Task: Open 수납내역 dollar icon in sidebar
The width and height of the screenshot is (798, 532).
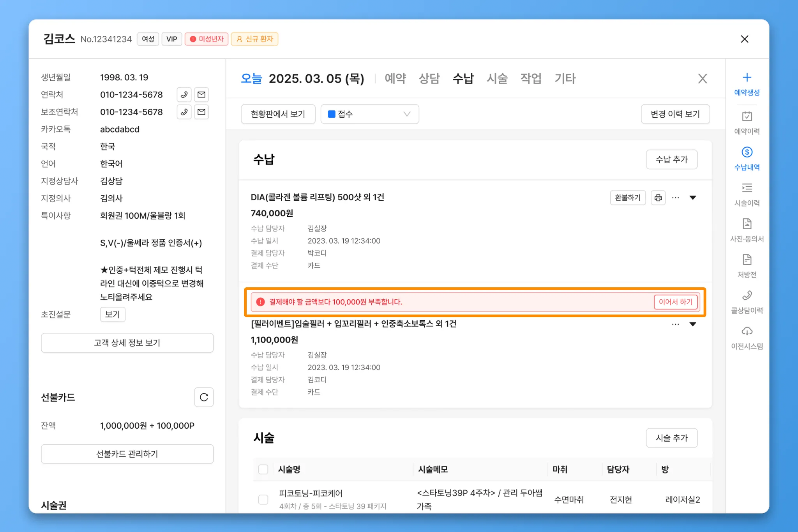Action: click(x=747, y=152)
